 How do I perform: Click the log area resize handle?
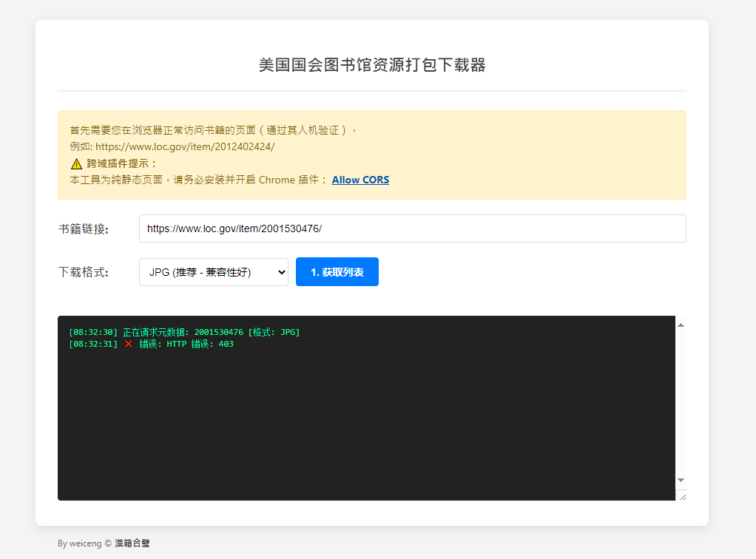click(683, 497)
